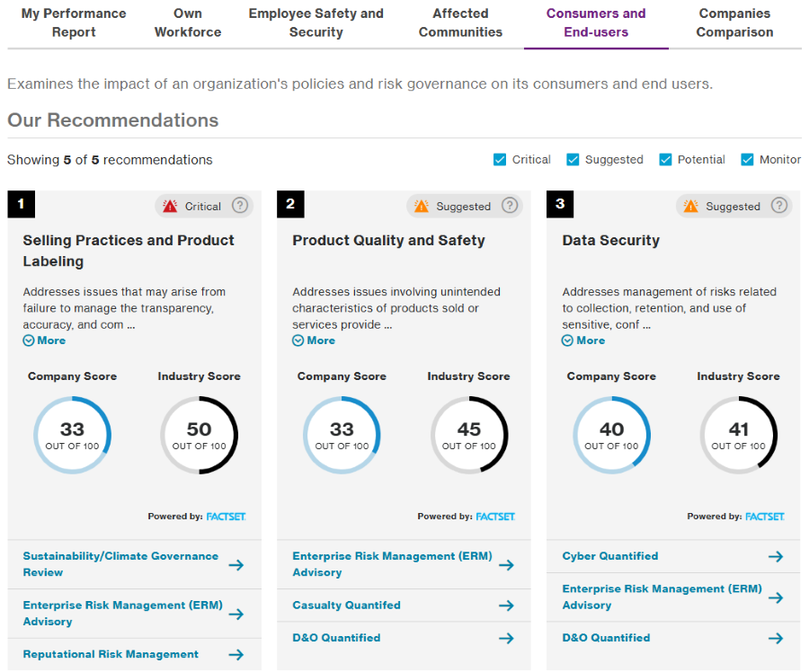This screenshot has height=672, width=809.
Task: Uncheck the Critical filter checkbox
Action: 499,159
